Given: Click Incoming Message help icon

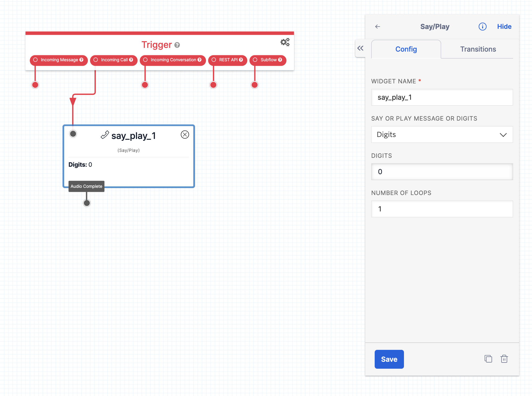Looking at the screenshot, I should [x=81, y=60].
